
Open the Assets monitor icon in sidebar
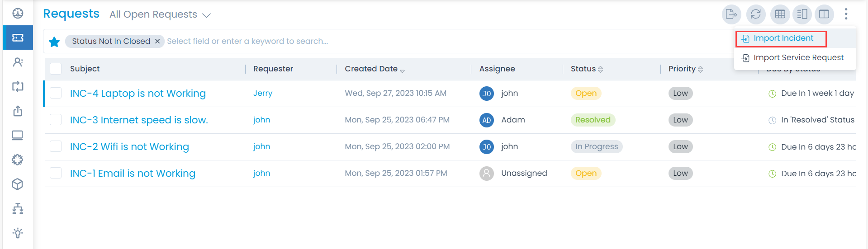point(18,135)
